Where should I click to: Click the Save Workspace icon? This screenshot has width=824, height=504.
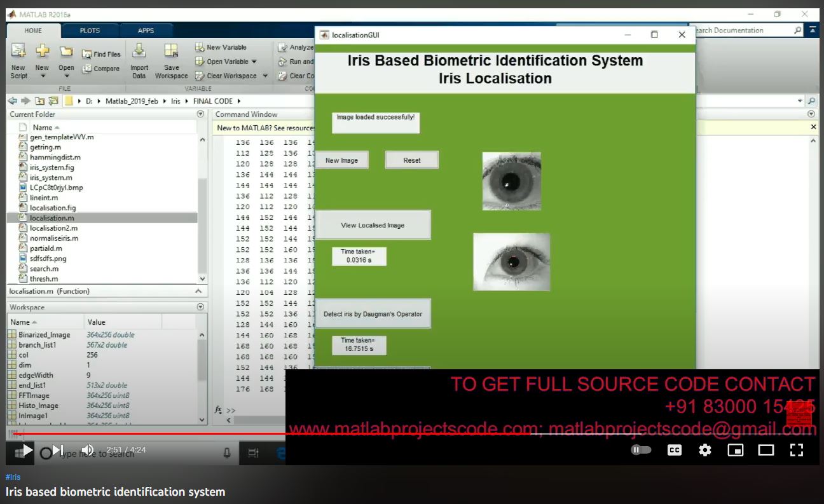(171, 51)
